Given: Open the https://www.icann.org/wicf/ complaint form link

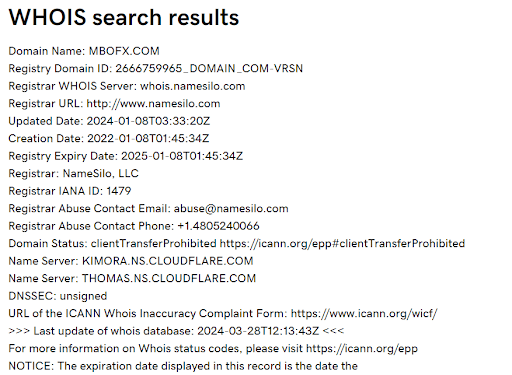Looking at the screenshot, I should (364, 314).
